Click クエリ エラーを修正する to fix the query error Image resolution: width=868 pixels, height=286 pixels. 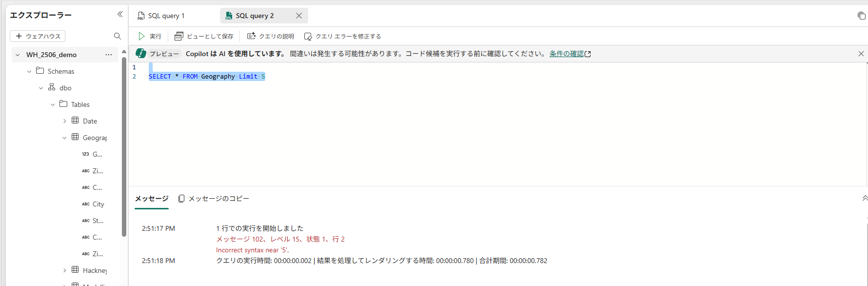click(x=343, y=36)
